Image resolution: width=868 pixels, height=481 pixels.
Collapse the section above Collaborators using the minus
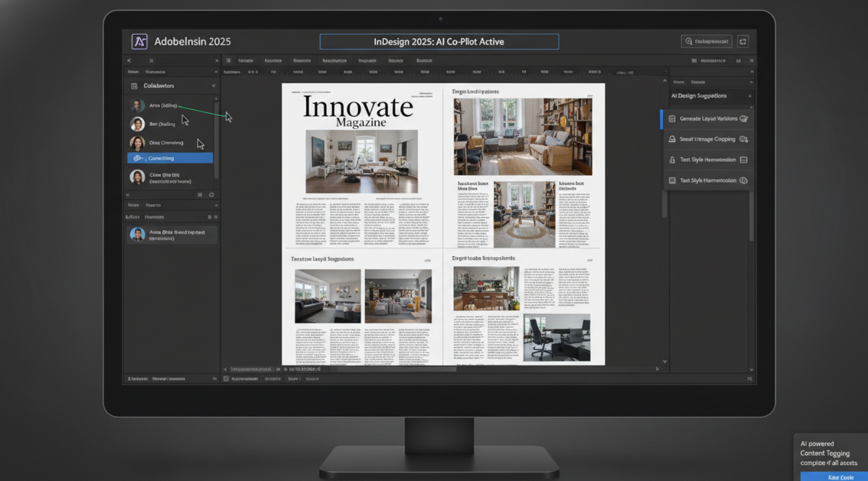[216, 72]
